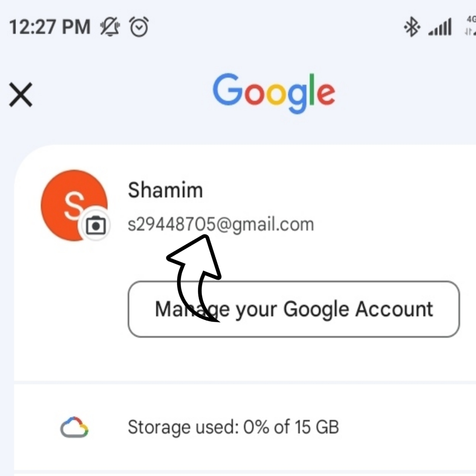The height and width of the screenshot is (476, 476).
Task: Tap the muted notification bell icon
Action: point(110,27)
